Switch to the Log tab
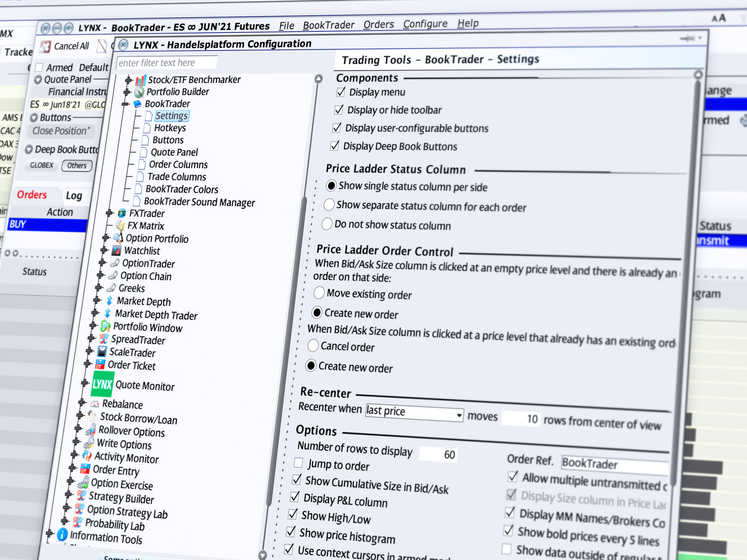This screenshot has height=560, width=747. click(x=74, y=196)
